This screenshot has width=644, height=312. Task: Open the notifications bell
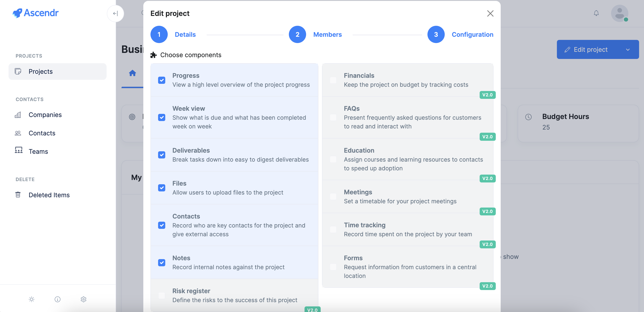[x=597, y=13]
